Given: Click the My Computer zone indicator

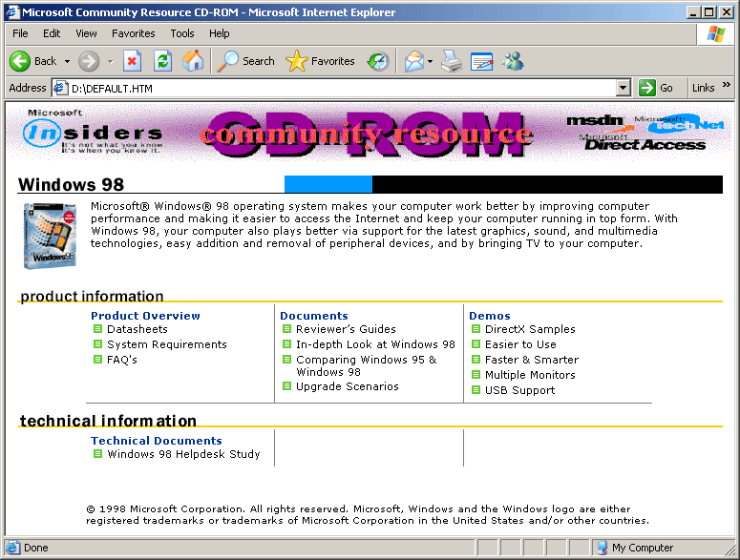Looking at the screenshot, I should (x=636, y=548).
